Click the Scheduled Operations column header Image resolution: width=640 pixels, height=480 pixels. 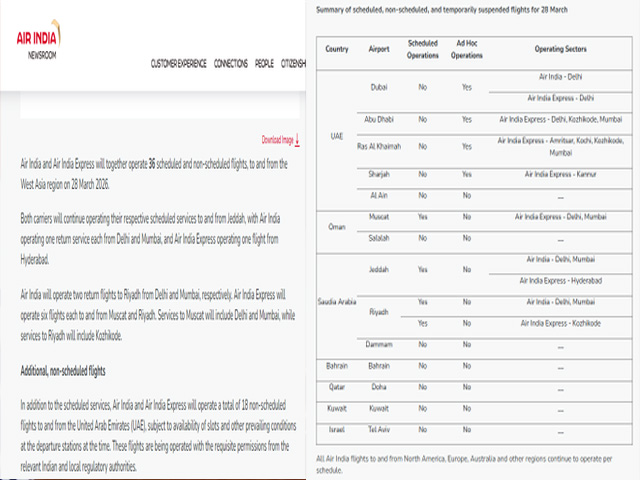pyautogui.click(x=422, y=49)
